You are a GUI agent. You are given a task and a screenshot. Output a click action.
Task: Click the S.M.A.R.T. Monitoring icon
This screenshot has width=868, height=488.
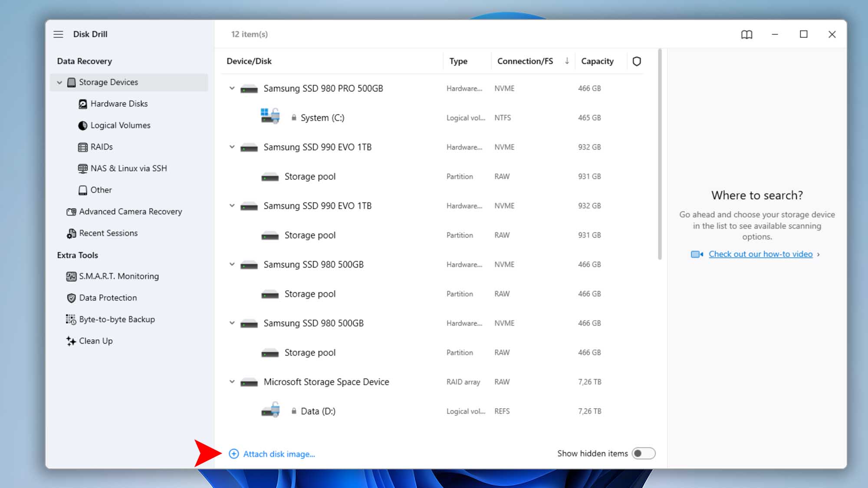point(71,276)
